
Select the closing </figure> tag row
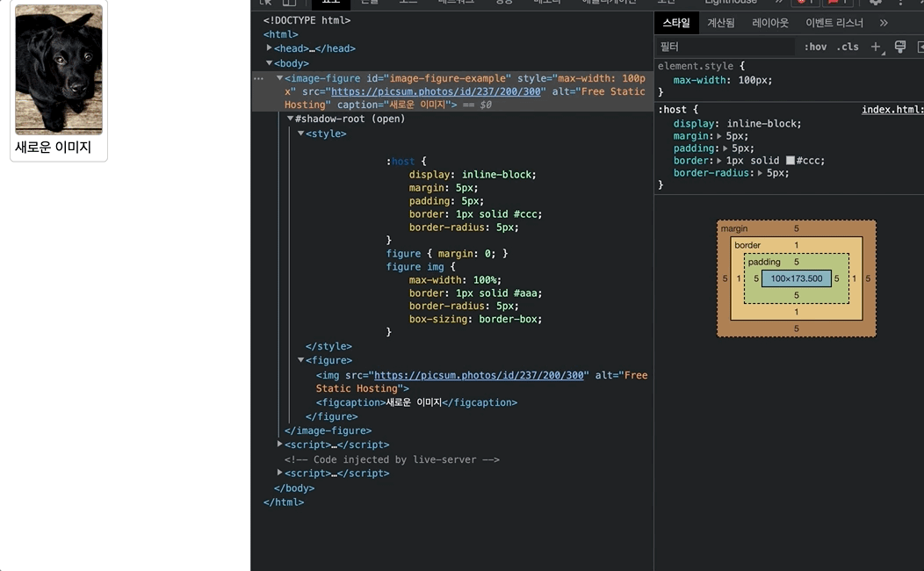(331, 416)
